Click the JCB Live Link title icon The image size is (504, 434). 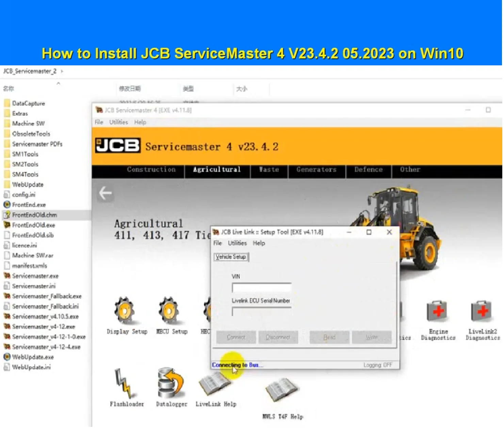[216, 233]
